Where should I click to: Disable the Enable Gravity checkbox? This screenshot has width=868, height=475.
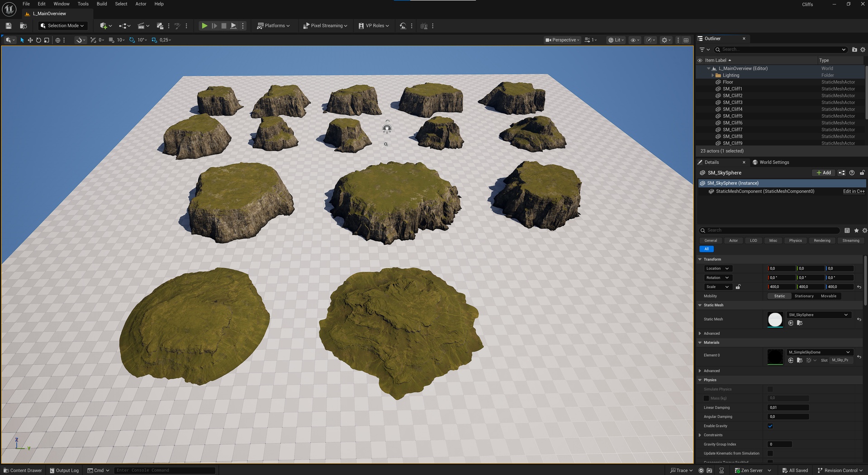[x=770, y=426]
